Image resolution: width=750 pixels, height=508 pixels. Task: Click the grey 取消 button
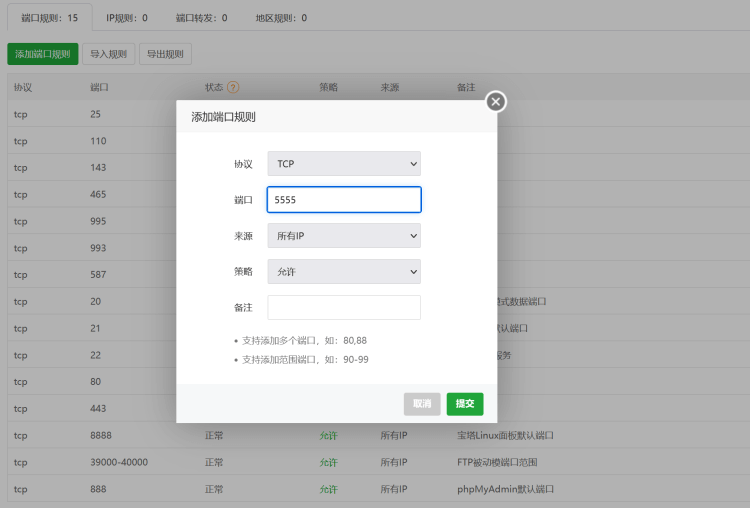(x=422, y=404)
